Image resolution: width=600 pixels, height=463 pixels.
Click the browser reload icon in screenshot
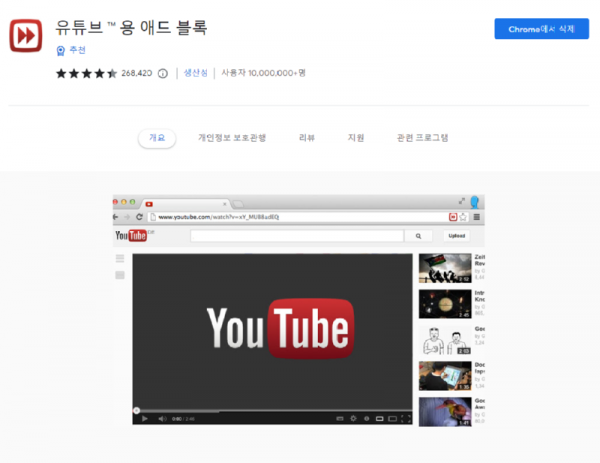pyautogui.click(x=139, y=217)
